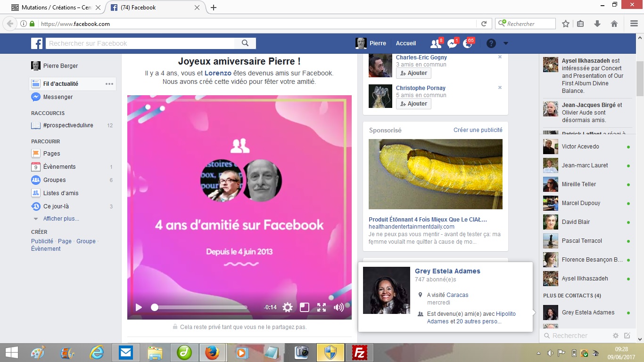Add Christophe Pornay as friend
Viewport: 644px width, 362px height.
pos(413,104)
